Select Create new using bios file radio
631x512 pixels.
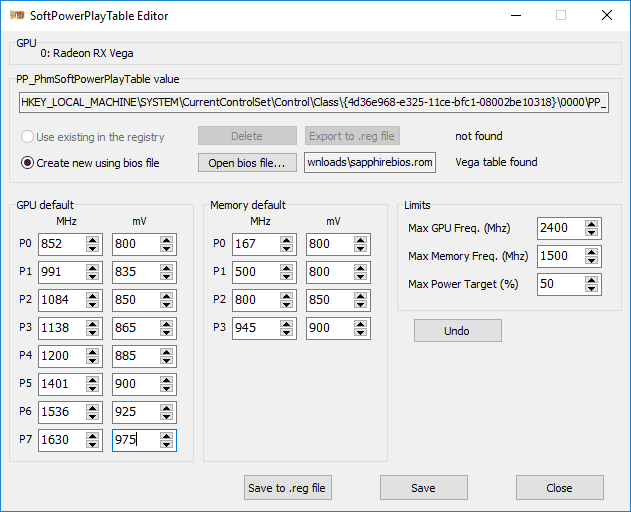tap(27, 163)
